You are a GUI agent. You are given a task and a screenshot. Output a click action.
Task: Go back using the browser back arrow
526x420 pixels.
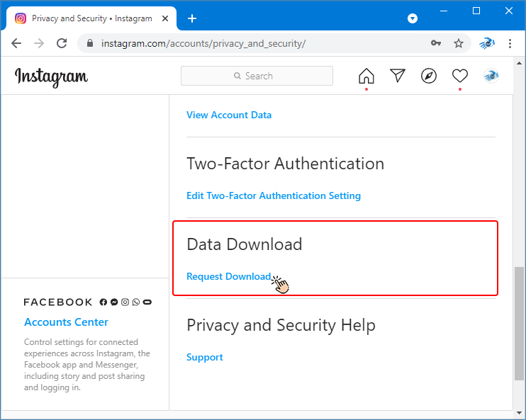pos(16,43)
